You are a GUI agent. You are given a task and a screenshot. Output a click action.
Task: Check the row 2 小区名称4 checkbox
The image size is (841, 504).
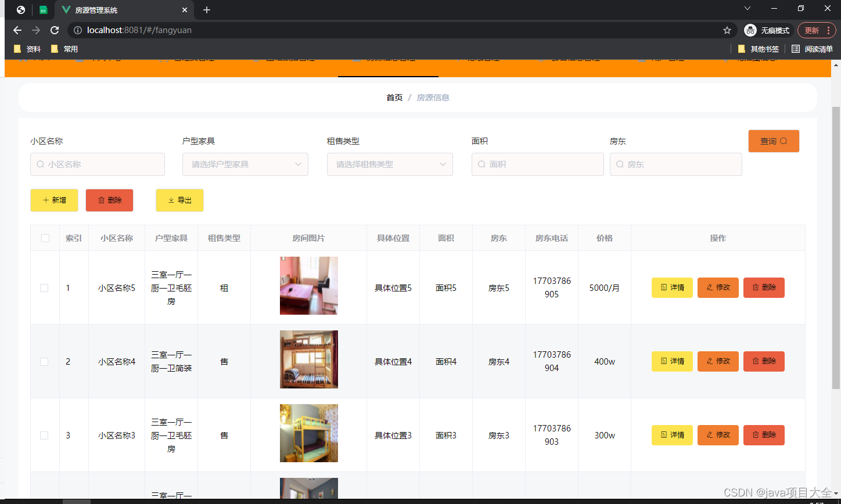[44, 362]
